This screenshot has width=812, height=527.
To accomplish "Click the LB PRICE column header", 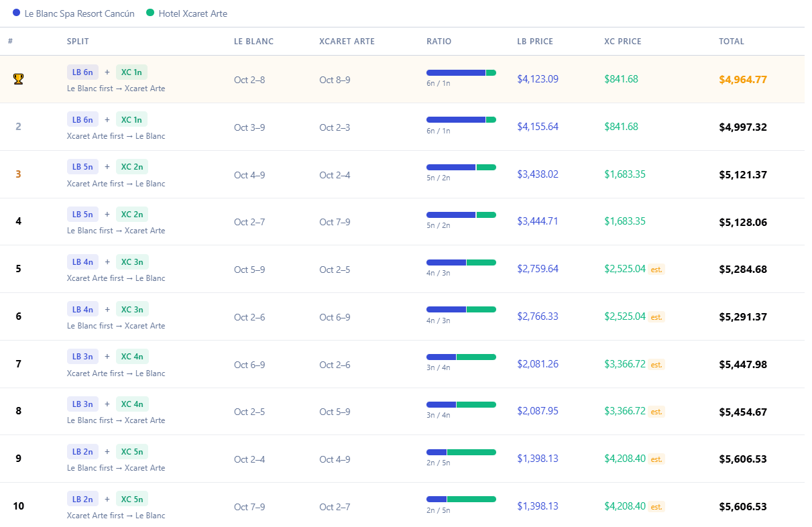I will tap(535, 42).
